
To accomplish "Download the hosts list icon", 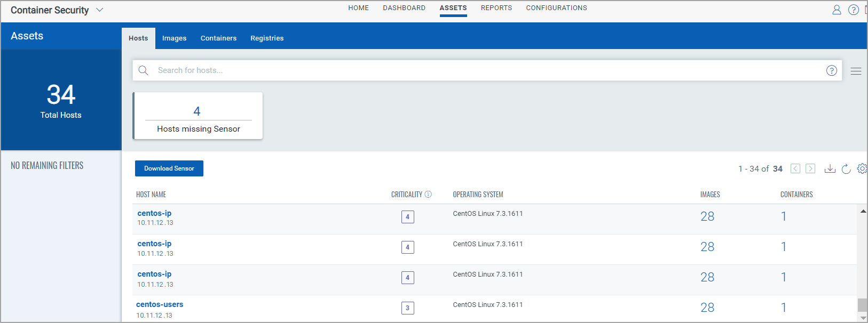I will pos(830,168).
